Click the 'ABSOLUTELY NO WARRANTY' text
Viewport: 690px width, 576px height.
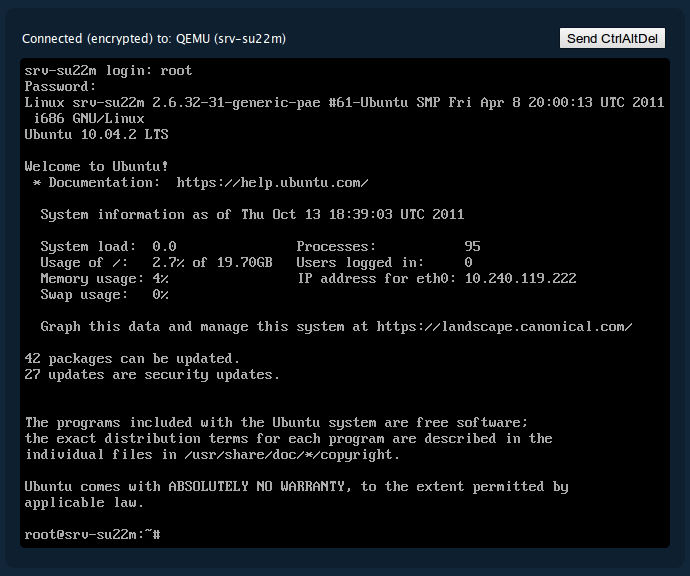point(256,487)
